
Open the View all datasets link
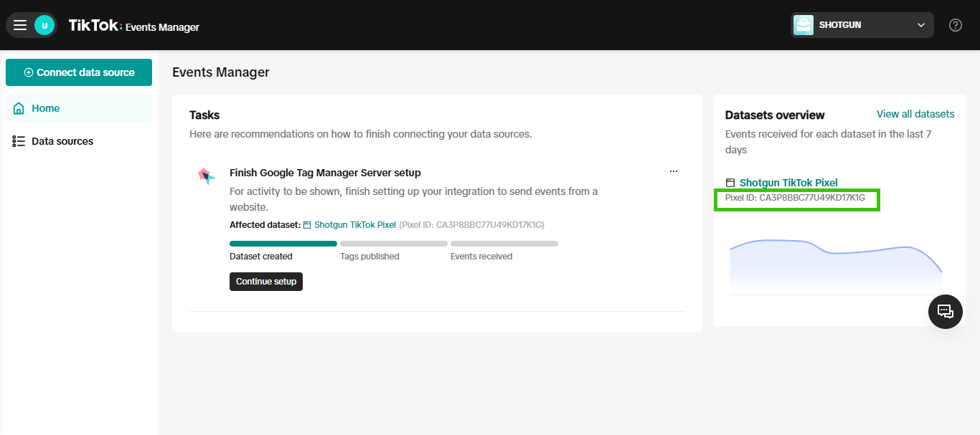(915, 113)
